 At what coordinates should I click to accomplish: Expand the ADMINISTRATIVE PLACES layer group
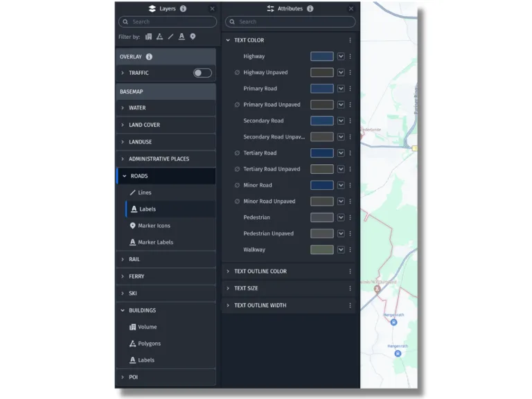point(123,159)
